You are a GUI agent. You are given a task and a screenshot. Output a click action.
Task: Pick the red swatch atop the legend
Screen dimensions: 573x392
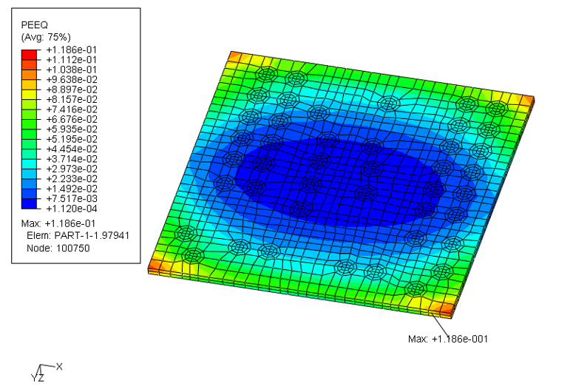click(x=29, y=54)
